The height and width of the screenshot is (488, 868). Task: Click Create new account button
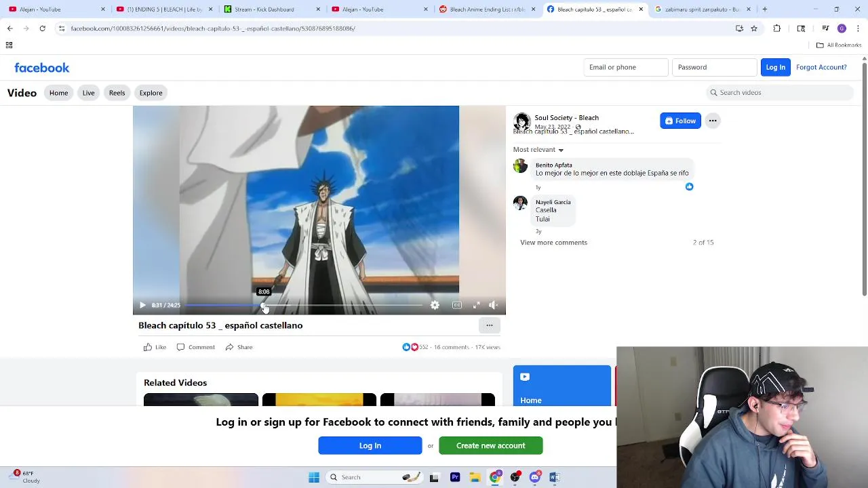click(490, 445)
